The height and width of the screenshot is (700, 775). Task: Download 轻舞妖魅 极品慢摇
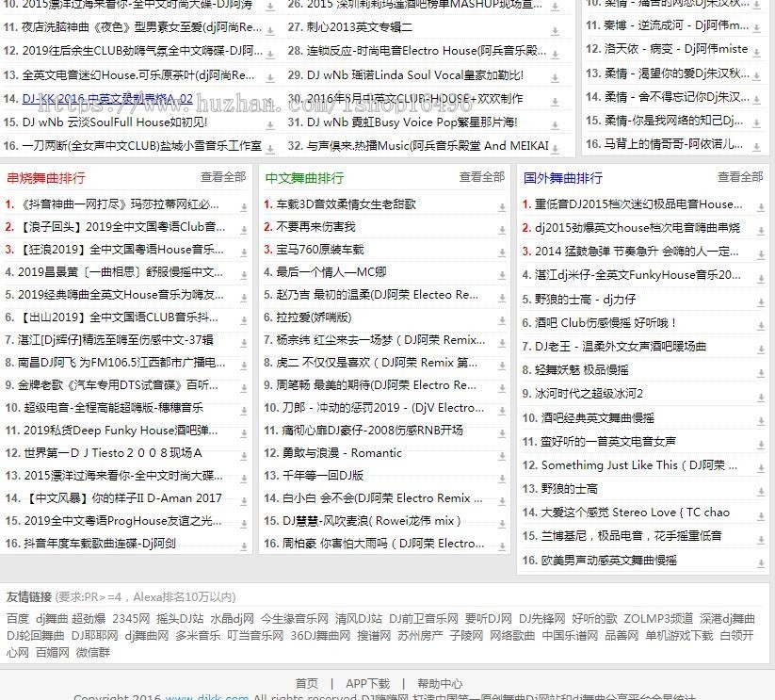tap(761, 373)
